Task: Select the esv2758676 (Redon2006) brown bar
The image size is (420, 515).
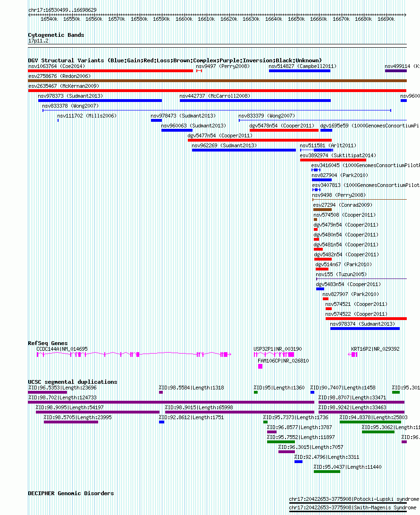Action: coord(218,81)
